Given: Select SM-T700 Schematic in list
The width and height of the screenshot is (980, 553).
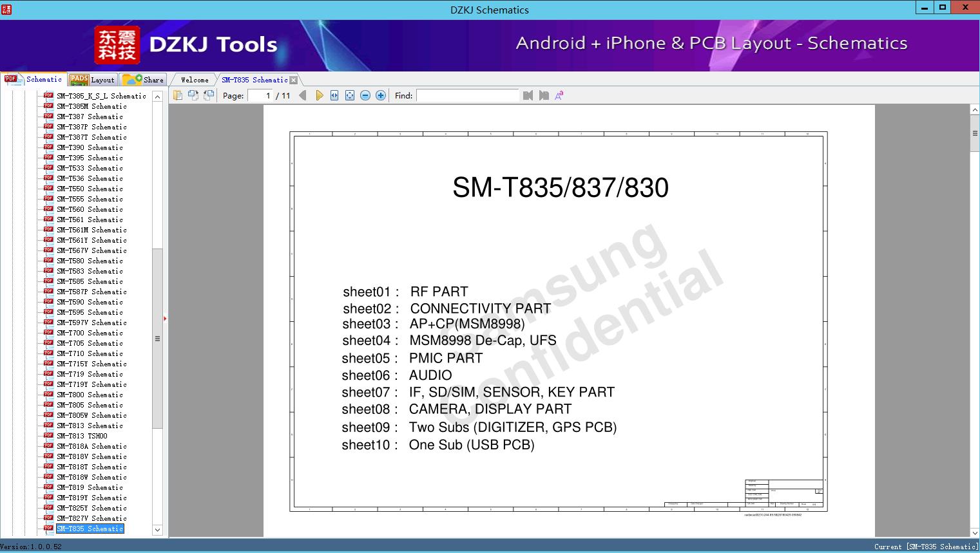Looking at the screenshot, I should [90, 333].
